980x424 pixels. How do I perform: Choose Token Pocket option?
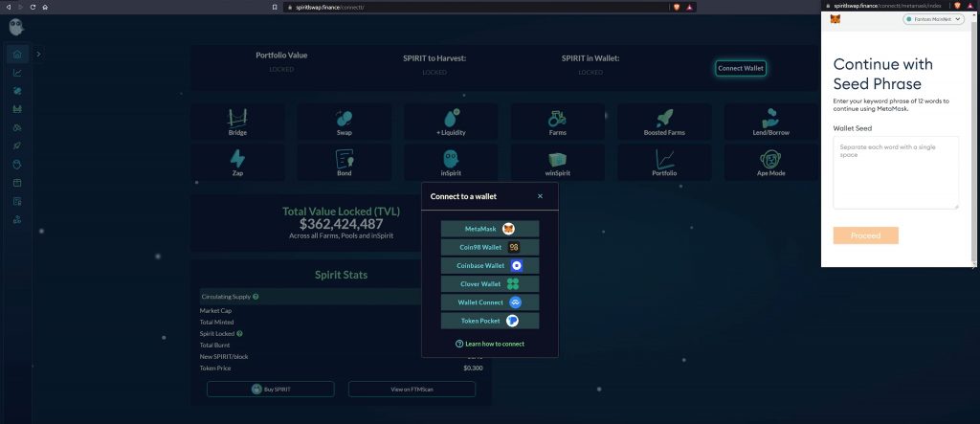click(x=490, y=321)
